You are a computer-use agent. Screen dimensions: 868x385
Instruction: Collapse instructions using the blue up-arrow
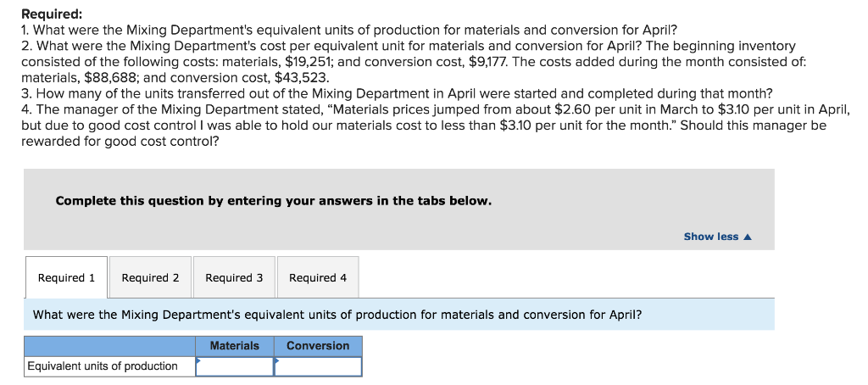[x=748, y=237]
